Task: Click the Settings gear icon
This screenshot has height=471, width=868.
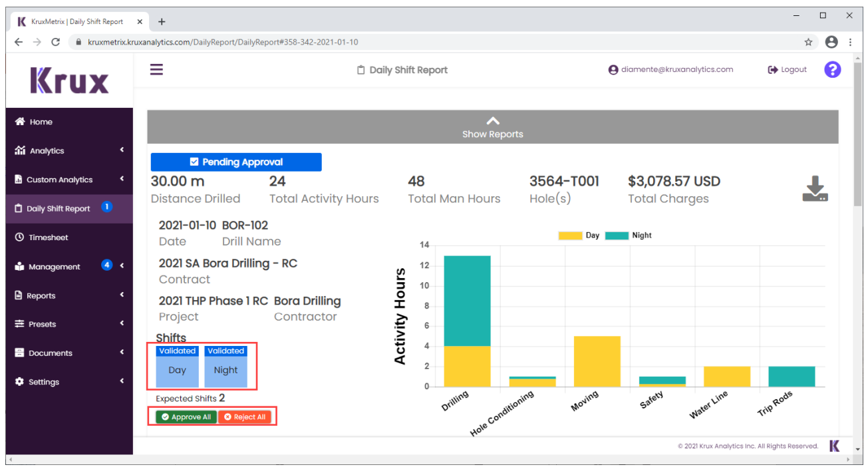Action: [x=19, y=382]
